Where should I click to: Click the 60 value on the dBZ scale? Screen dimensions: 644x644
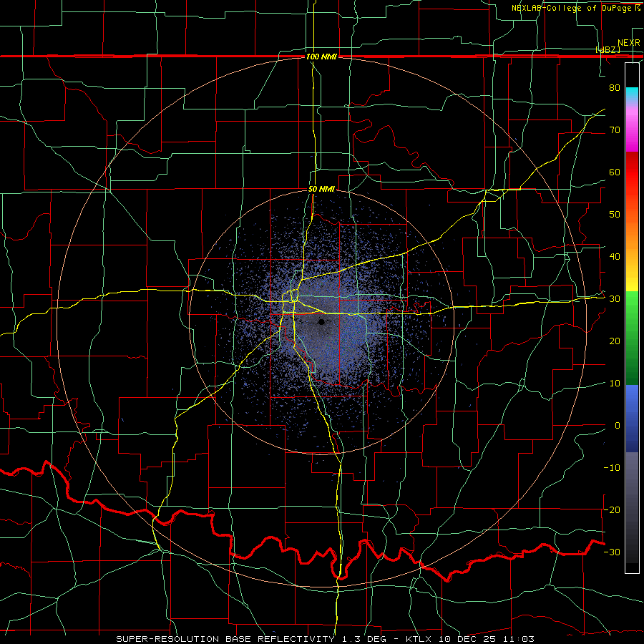pos(615,172)
